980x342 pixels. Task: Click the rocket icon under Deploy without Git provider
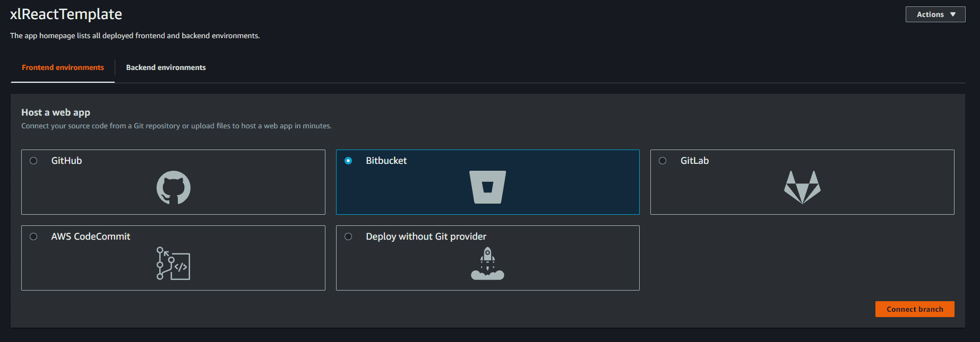point(487,264)
